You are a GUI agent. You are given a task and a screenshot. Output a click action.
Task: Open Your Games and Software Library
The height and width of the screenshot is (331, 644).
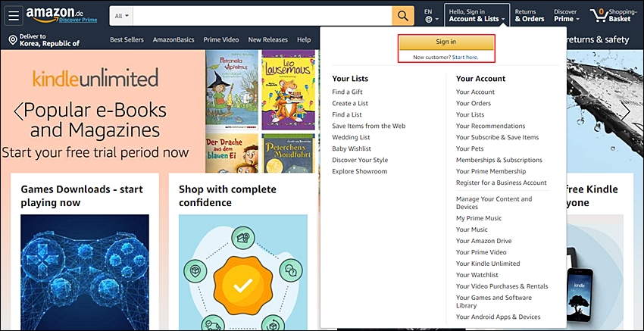[x=494, y=301]
